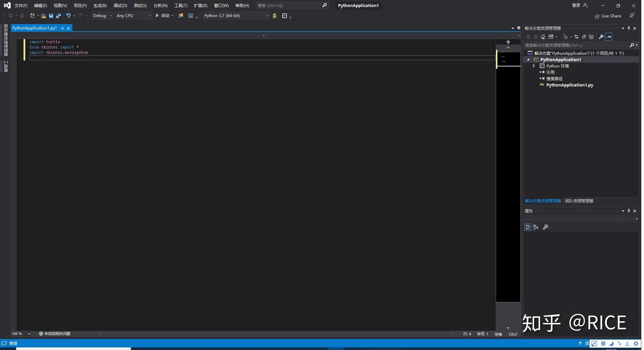Click the Home icon in Solution Explorer

click(543, 37)
